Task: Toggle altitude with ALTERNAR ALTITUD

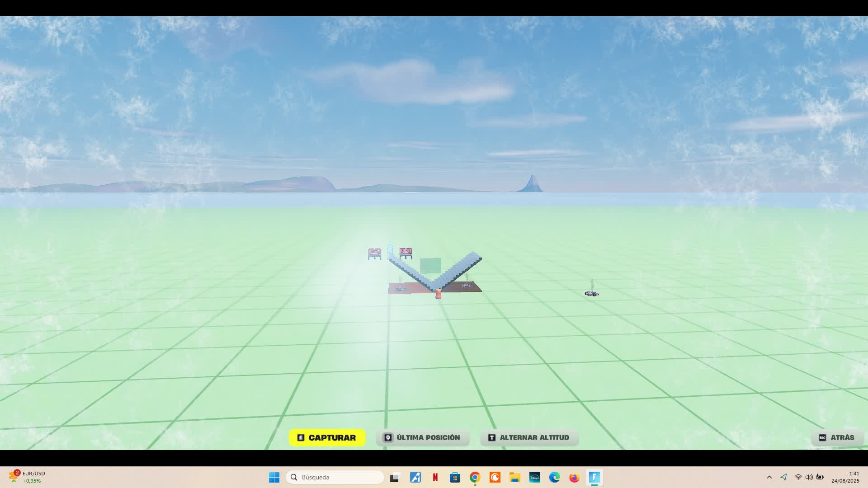Action: (529, 437)
